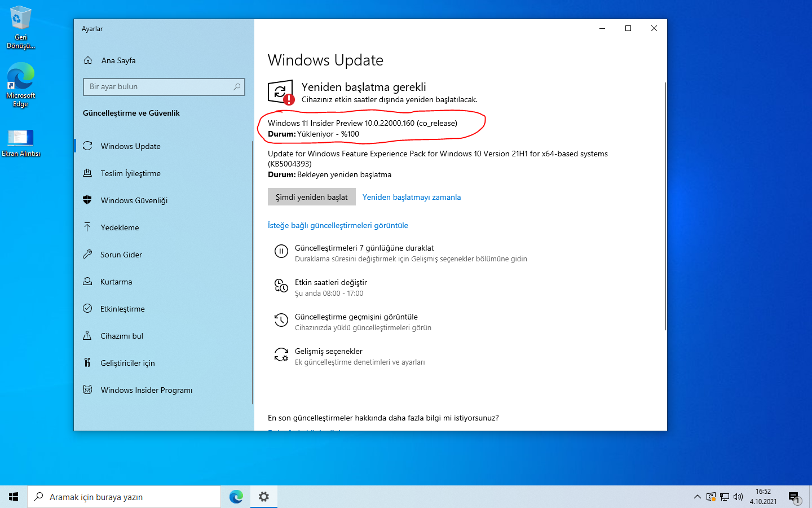
Task: Select Windows Update in the sidebar
Action: [x=164, y=146]
